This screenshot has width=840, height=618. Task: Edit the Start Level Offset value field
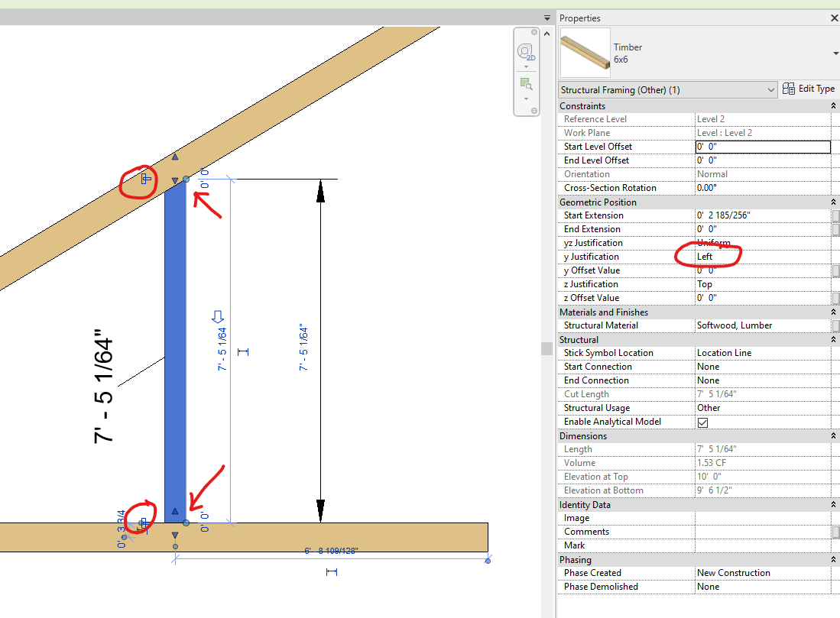762,146
